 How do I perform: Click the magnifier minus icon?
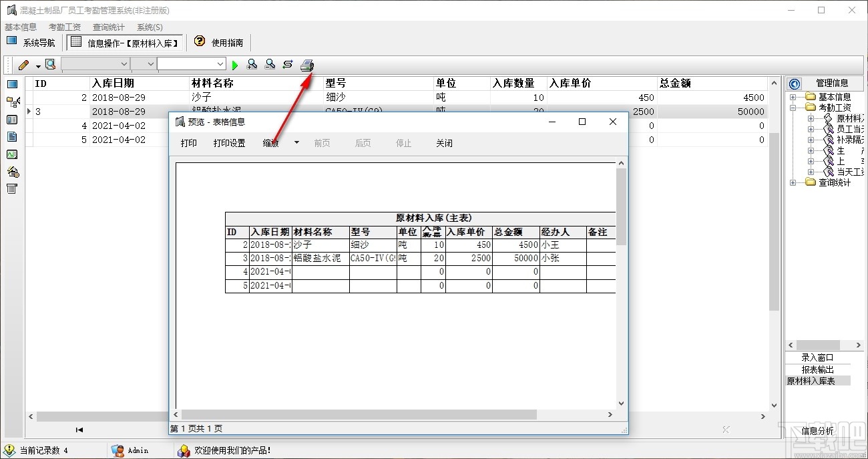tap(270, 64)
